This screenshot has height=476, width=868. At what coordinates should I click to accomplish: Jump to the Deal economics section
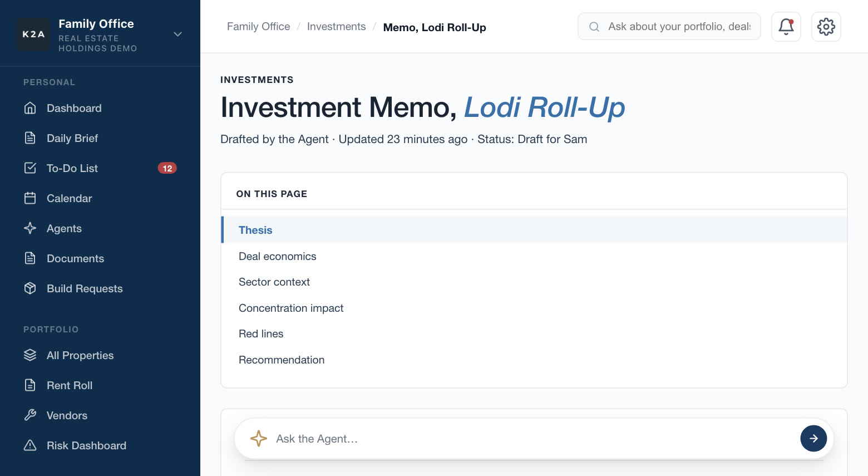click(534, 256)
